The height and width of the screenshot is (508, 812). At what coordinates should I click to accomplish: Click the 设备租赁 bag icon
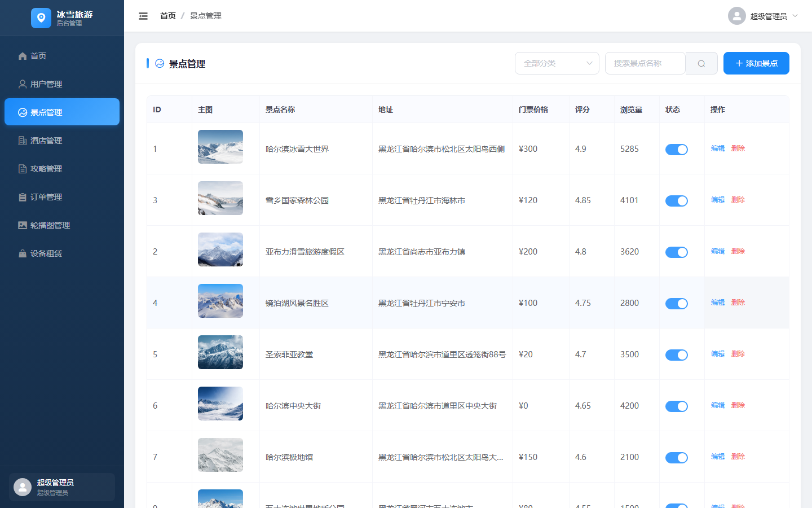(x=23, y=253)
